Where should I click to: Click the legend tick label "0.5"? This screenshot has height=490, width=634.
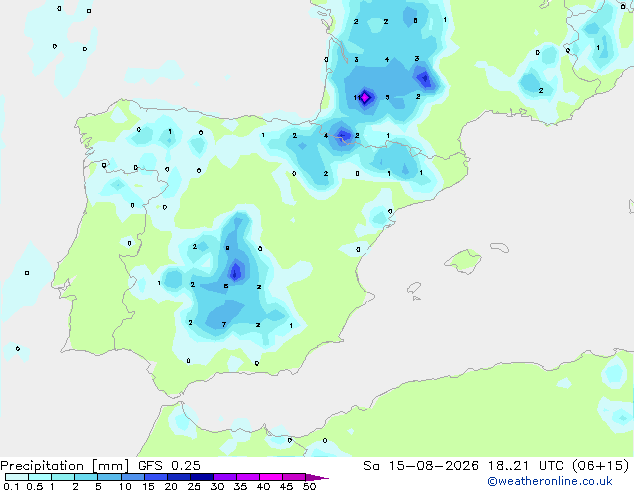click(35, 486)
